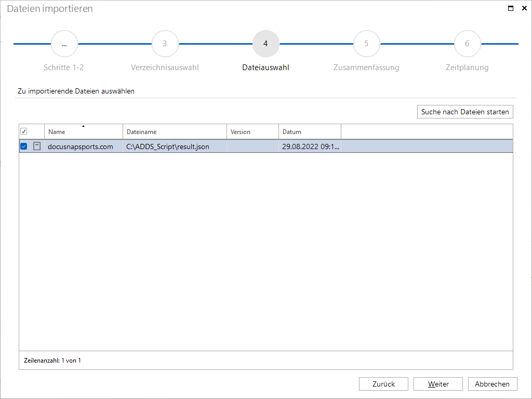Click the Schritte 1-2 label
This screenshot has height=399, width=532.
63,68
